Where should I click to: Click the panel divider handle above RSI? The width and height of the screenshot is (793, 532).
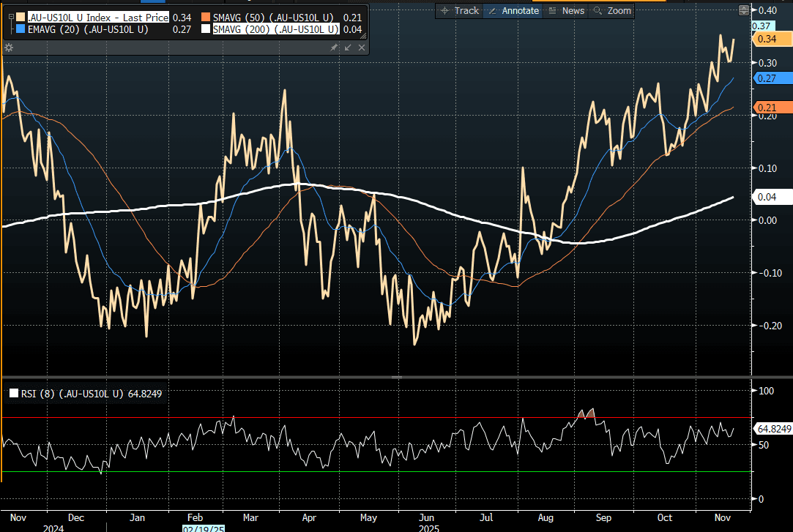click(x=396, y=377)
